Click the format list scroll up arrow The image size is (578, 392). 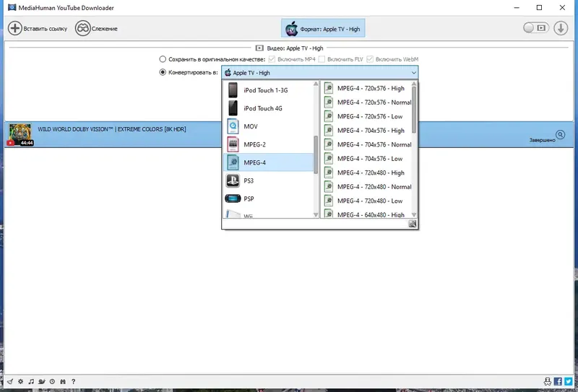tap(316, 84)
